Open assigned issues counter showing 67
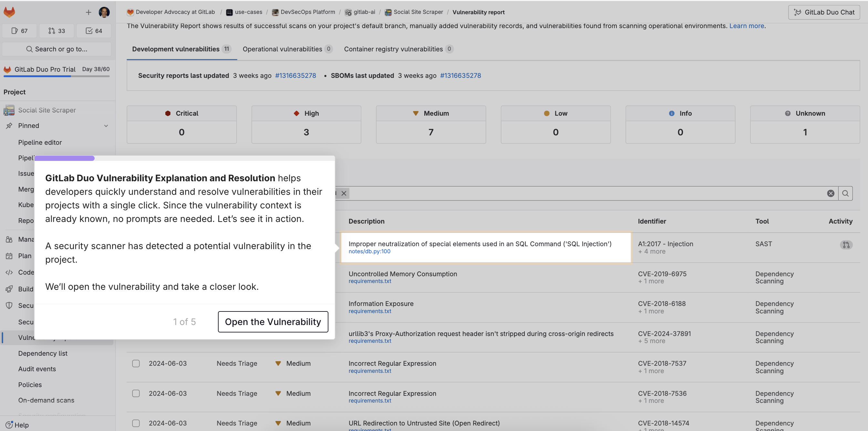Screen dimensions: 868x431 20,31
